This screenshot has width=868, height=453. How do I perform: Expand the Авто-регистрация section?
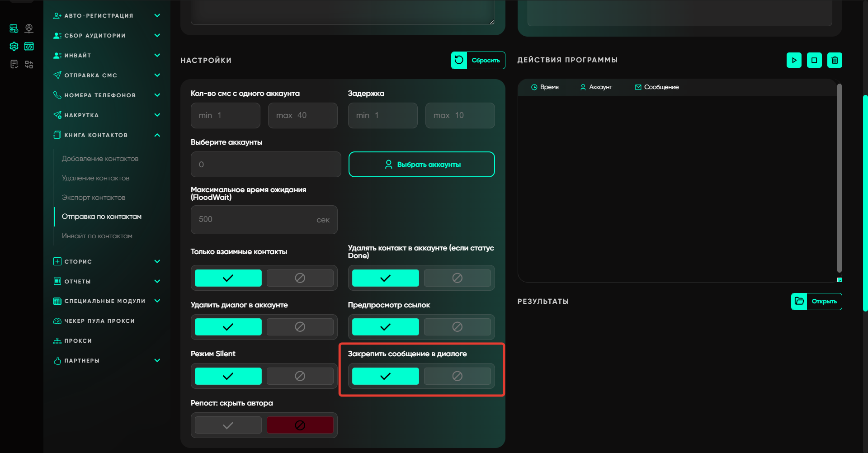tap(157, 16)
